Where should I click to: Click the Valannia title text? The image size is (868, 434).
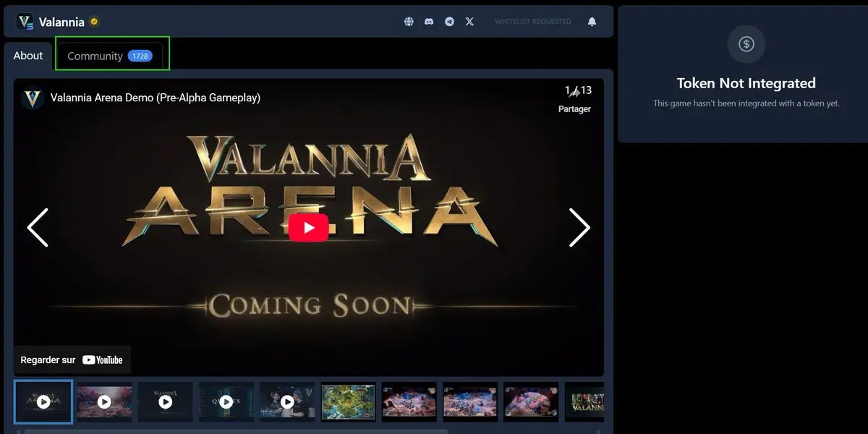coord(61,22)
